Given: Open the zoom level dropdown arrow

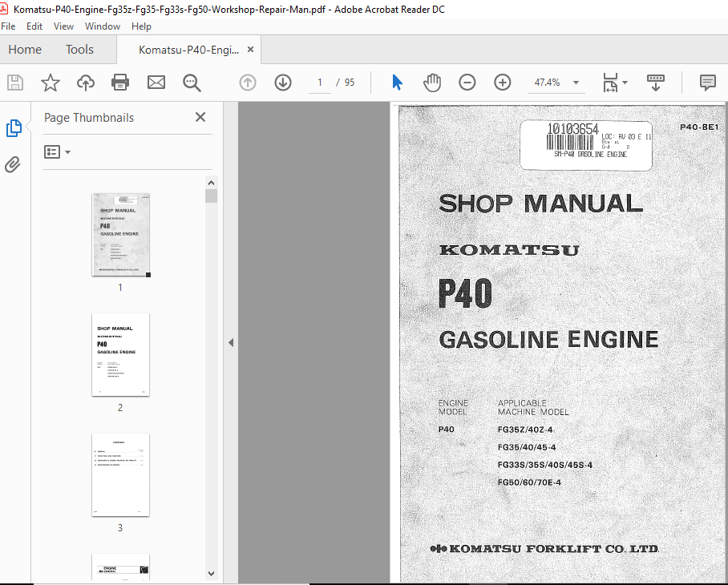Looking at the screenshot, I should (576, 83).
